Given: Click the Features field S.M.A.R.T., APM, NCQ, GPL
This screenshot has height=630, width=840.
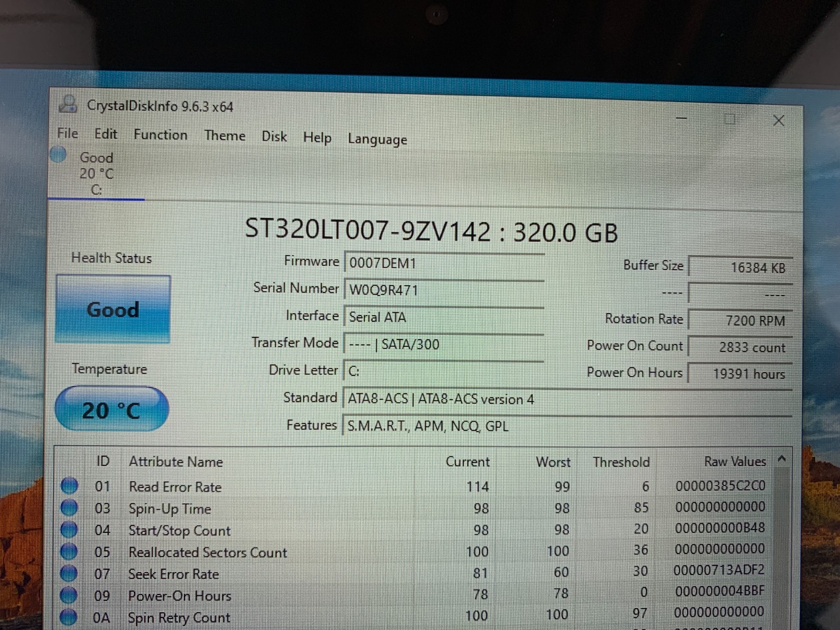Looking at the screenshot, I should (567, 426).
